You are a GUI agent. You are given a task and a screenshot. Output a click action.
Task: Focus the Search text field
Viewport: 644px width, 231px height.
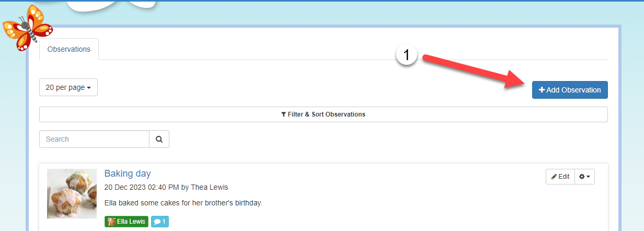(x=94, y=139)
